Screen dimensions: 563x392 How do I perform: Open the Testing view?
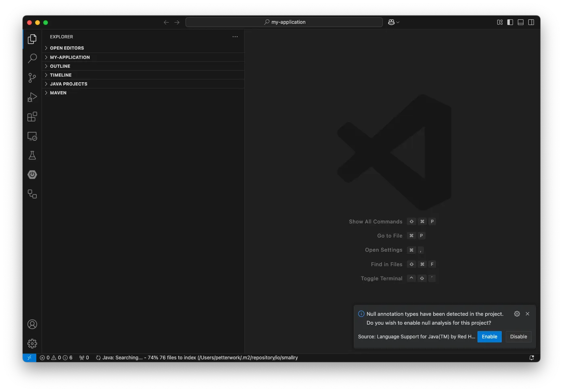32,155
